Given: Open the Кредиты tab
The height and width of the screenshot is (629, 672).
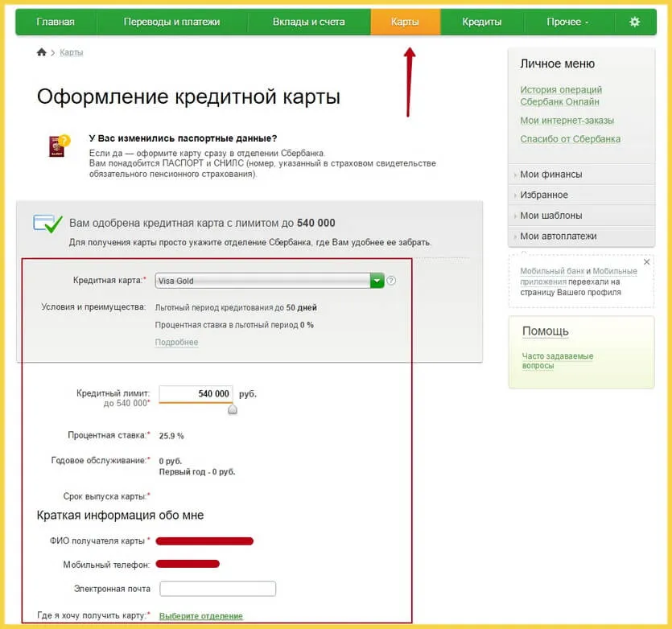Looking at the screenshot, I should tap(482, 22).
